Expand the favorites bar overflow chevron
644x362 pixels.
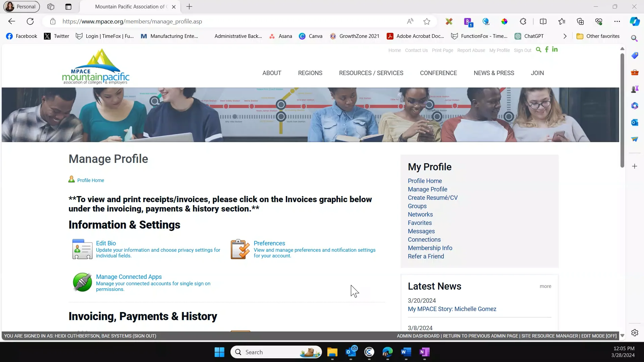pyautogui.click(x=565, y=36)
